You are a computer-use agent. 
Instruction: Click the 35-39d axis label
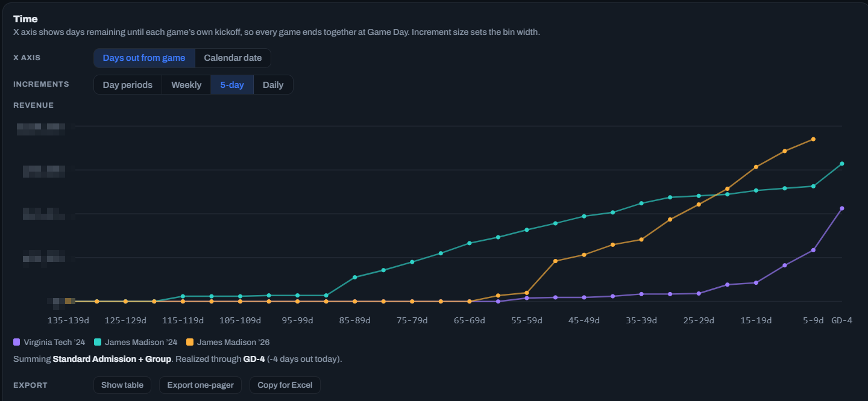641,320
